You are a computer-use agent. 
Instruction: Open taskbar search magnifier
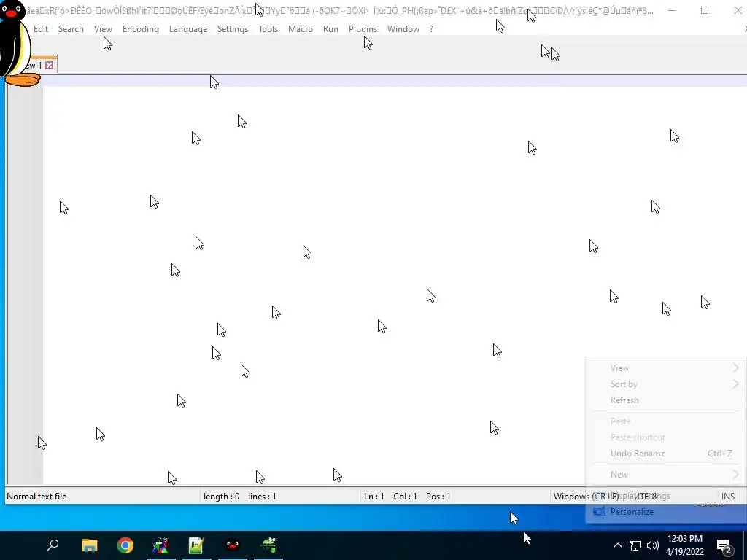coord(53,545)
